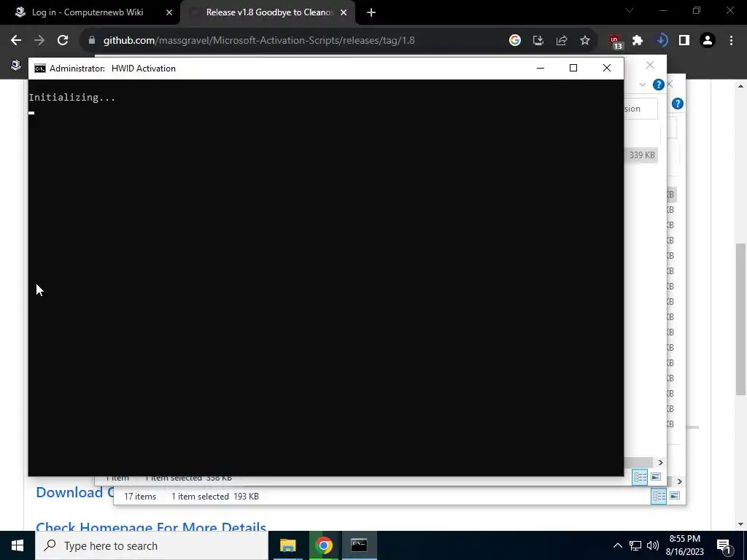Open the clock showing 8:55 PM

coord(686,545)
